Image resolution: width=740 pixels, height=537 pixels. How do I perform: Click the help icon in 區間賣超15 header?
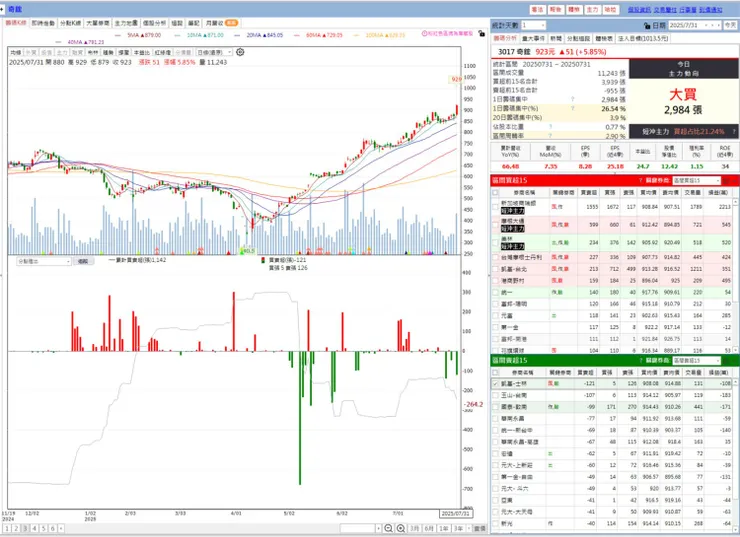(x=640, y=361)
